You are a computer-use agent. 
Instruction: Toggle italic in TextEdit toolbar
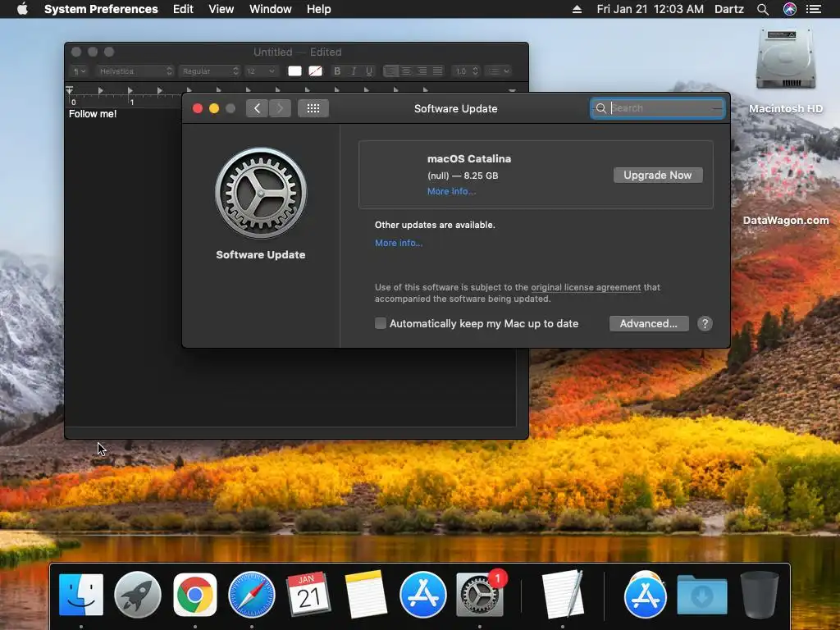click(x=353, y=71)
